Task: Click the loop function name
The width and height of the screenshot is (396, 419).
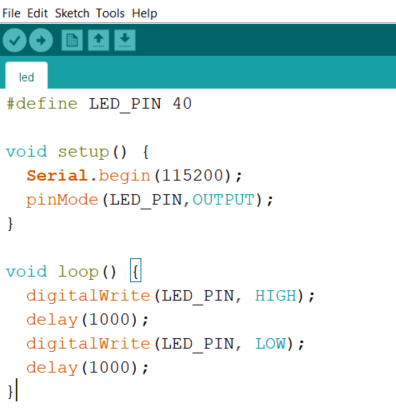Action: click(78, 272)
